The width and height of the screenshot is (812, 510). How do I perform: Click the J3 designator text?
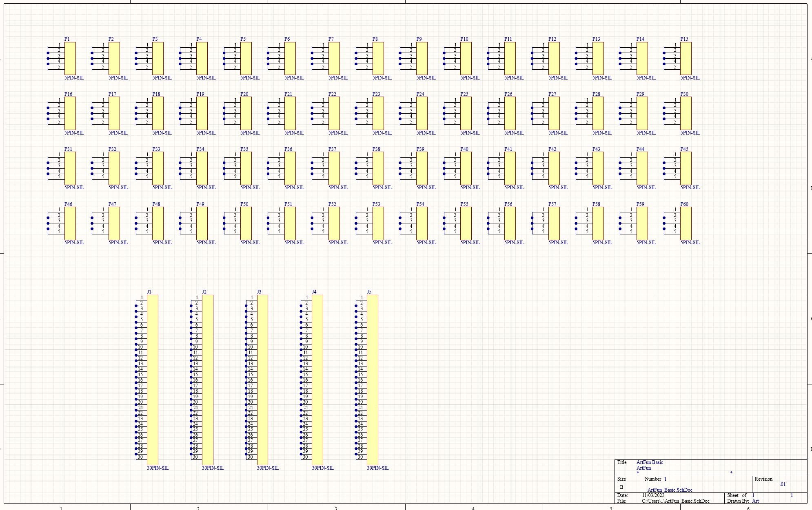pos(259,292)
